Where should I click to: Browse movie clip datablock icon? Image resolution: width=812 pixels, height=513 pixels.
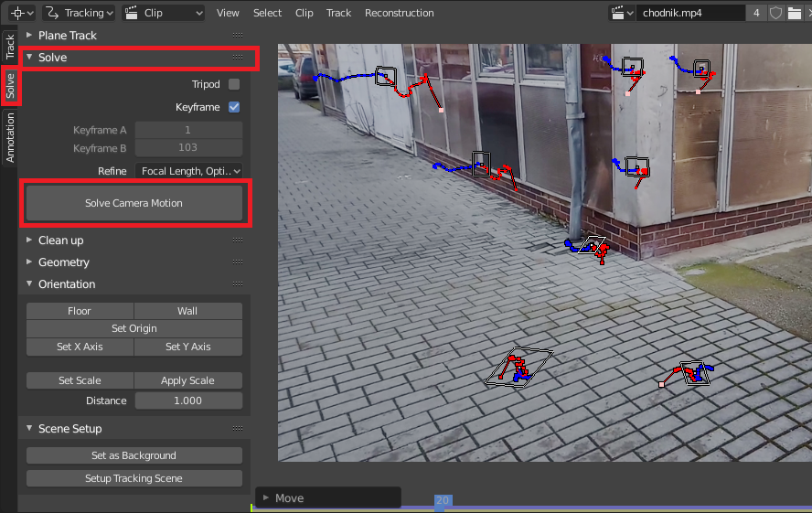pyautogui.click(x=622, y=13)
